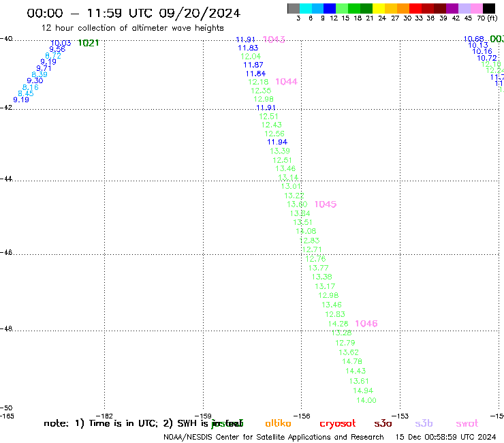This screenshot has width=504, height=443.
Task: Click the wave height value 10.16
Action: tap(482, 52)
